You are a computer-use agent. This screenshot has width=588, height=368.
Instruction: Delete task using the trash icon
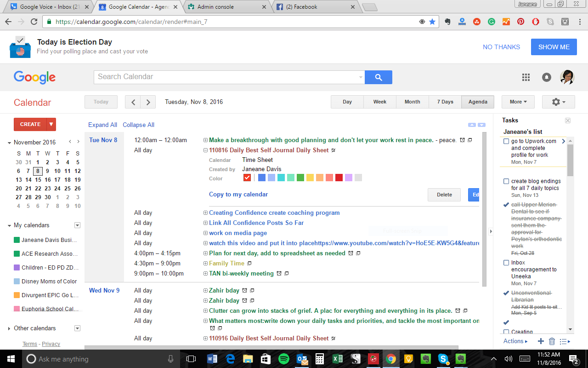[552, 341]
